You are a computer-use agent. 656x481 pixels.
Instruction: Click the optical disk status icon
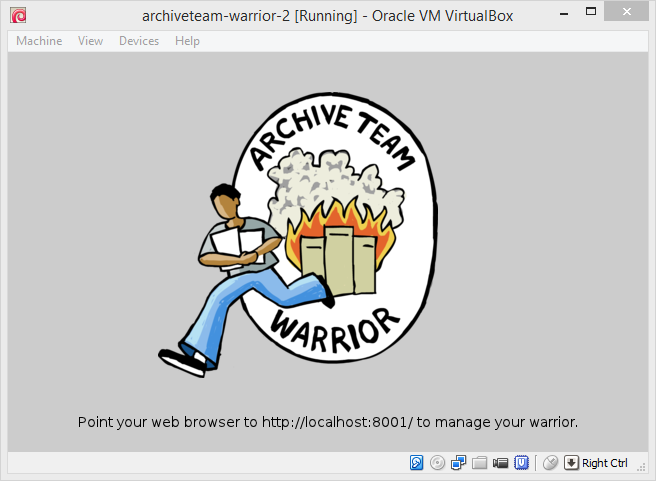click(437, 463)
